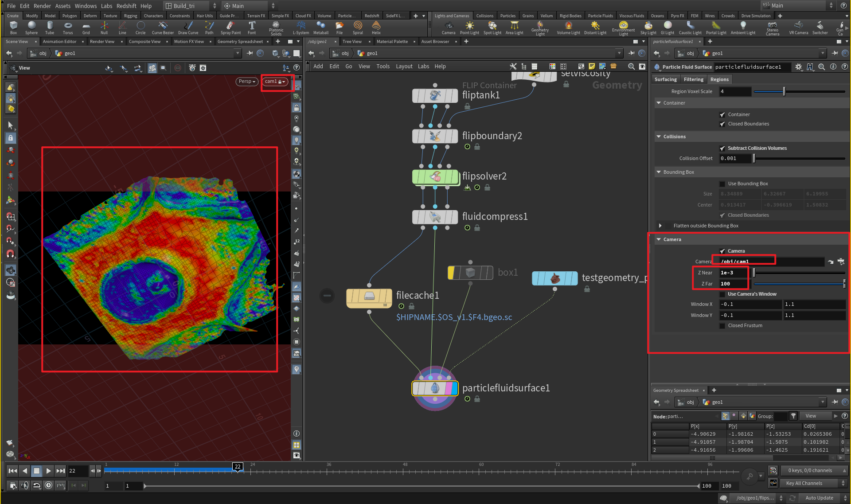This screenshot has height=504, width=851.
Task: Disable Subtract Collision Volumes
Action: (x=723, y=148)
